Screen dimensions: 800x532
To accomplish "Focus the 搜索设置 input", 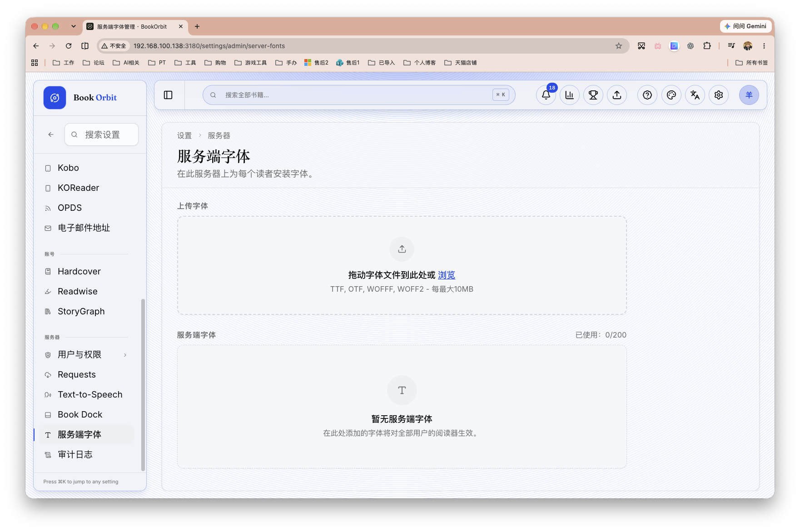I will pyautogui.click(x=102, y=134).
